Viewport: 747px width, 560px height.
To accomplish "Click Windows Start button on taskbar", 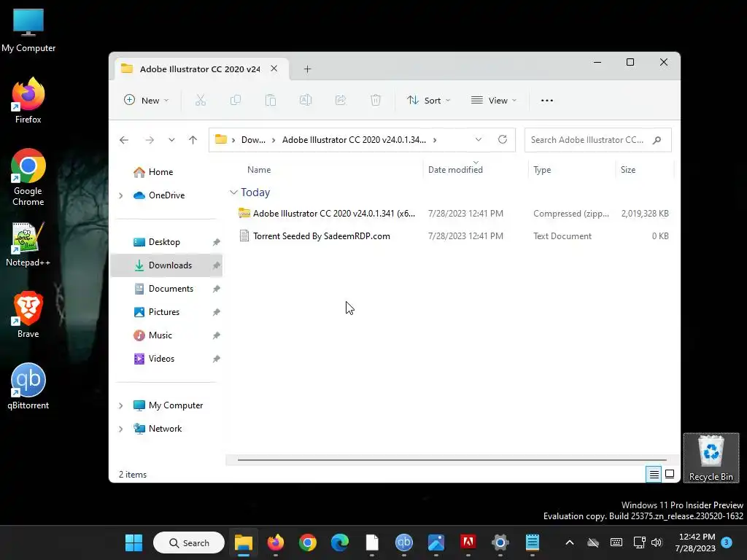I will (x=134, y=542).
